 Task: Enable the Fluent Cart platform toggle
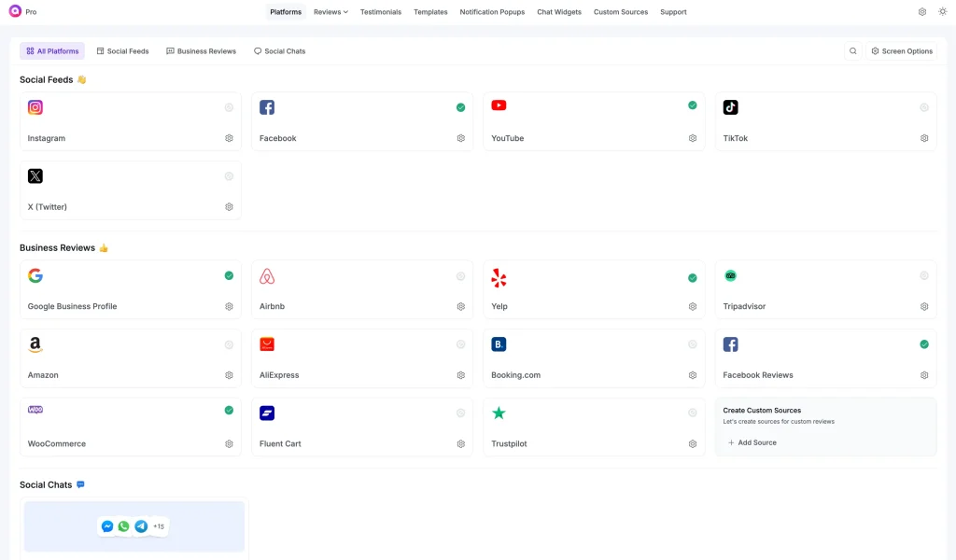point(461,413)
